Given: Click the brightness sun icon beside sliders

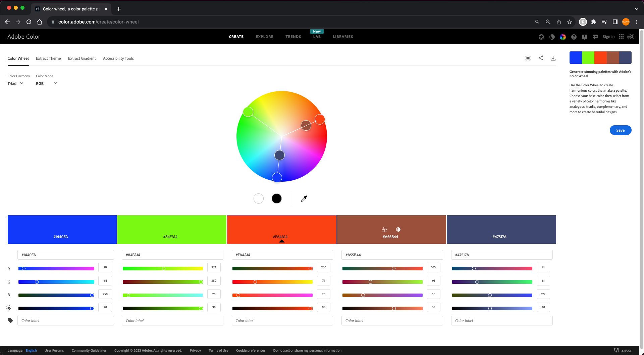Looking at the screenshot, I should point(9,308).
